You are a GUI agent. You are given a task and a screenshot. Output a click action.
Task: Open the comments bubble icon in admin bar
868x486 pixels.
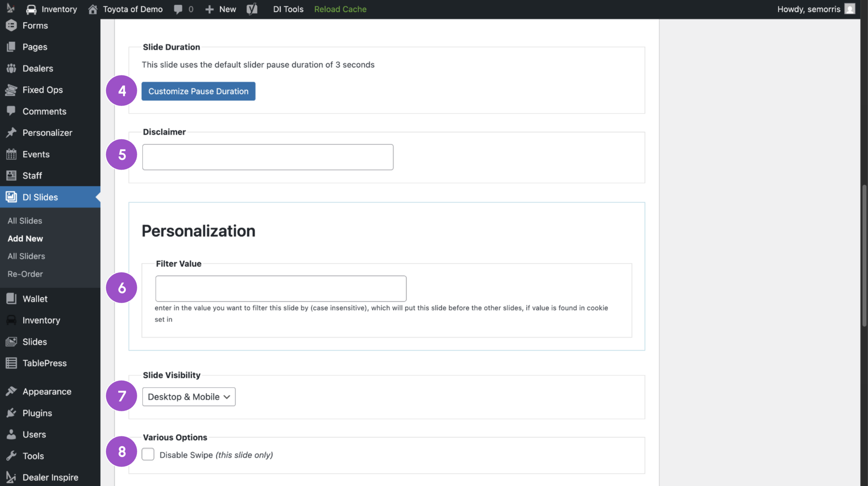[x=178, y=9]
